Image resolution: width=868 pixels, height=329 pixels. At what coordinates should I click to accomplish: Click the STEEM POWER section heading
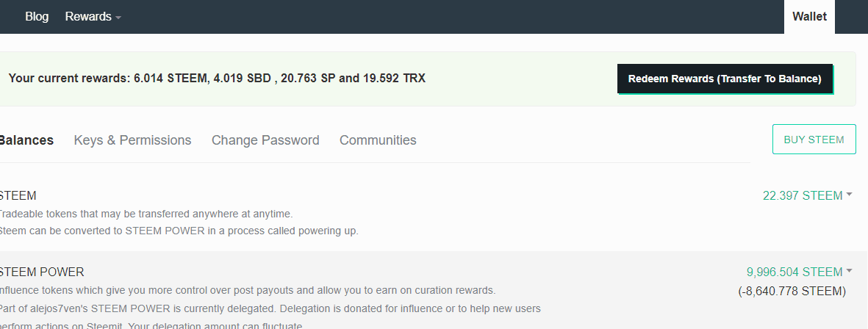pos(41,272)
